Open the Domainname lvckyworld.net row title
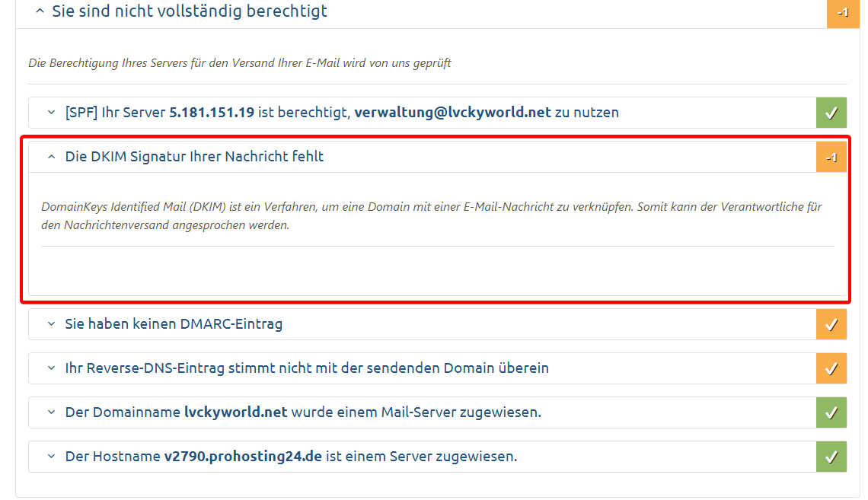 click(x=303, y=412)
